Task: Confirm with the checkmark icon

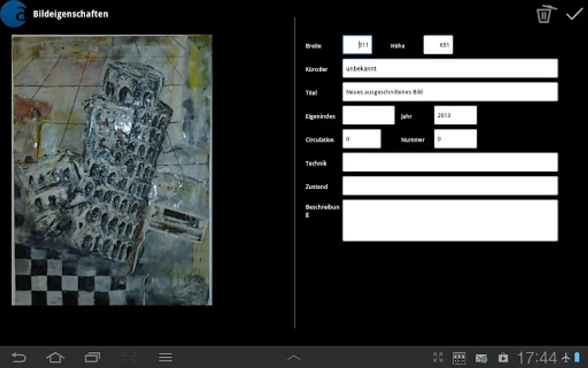Action: click(574, 14)
